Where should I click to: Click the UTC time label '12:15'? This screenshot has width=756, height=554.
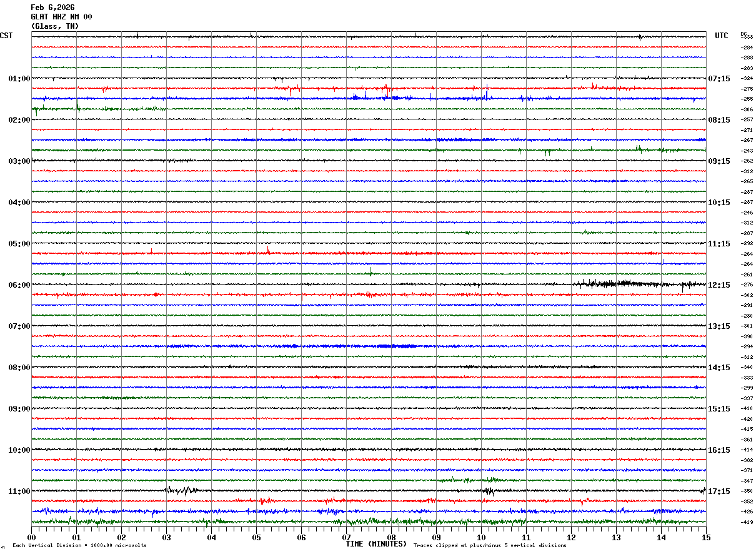(719, 285)
